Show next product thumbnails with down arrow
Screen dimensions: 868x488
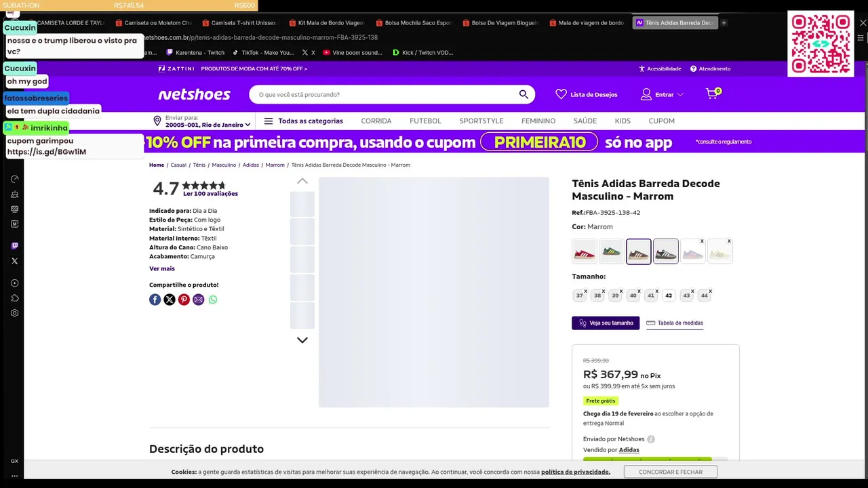[302, 340]
